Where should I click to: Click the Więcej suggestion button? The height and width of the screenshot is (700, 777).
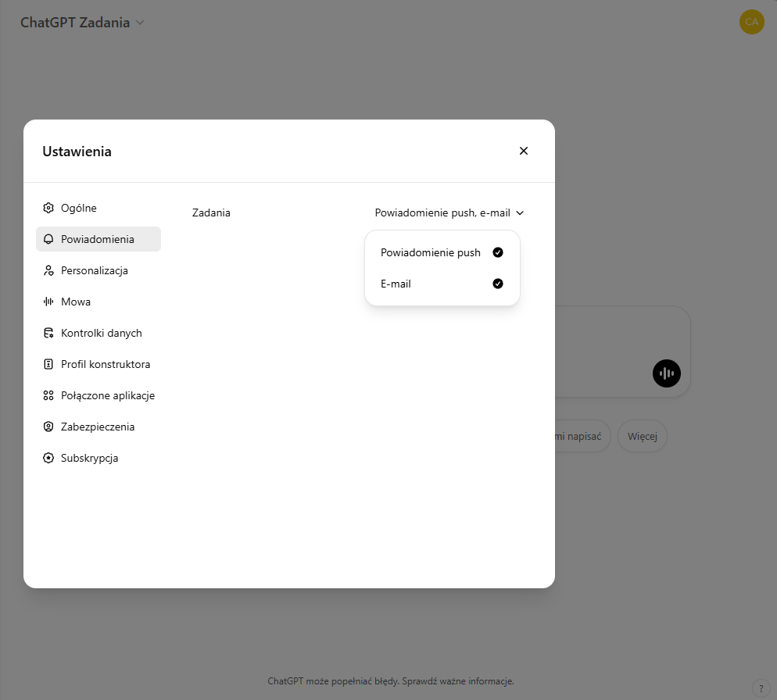[x=643, y=437]
